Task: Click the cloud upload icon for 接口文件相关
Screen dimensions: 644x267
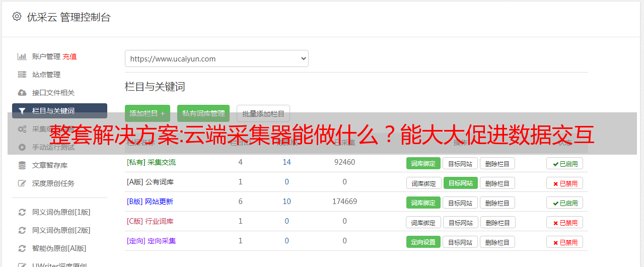Action: tap(22, 93)
